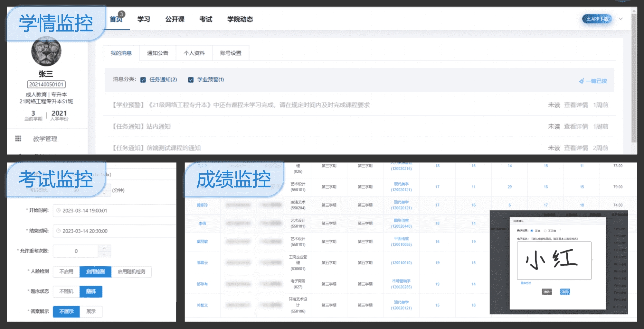Image resolution: width=644 pixels, height=329 pixels.
Task: Set 人脸检测 to 启用检测
Action: point(95,271)
